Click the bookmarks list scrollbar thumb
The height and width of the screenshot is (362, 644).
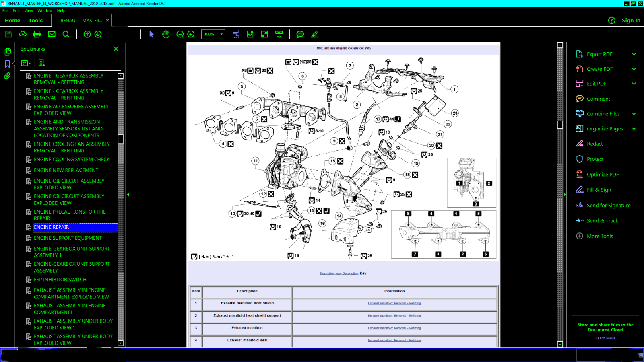pyautogui.click(x=120, y=139)
